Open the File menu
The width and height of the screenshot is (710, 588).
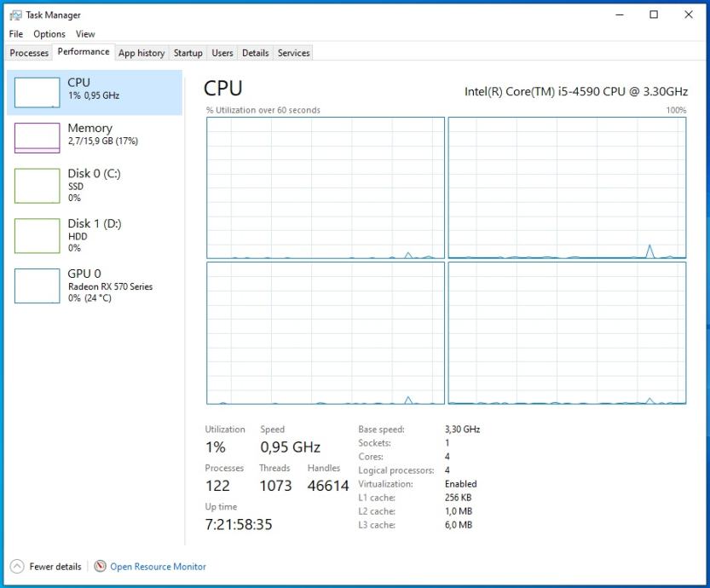coord(16,34)
